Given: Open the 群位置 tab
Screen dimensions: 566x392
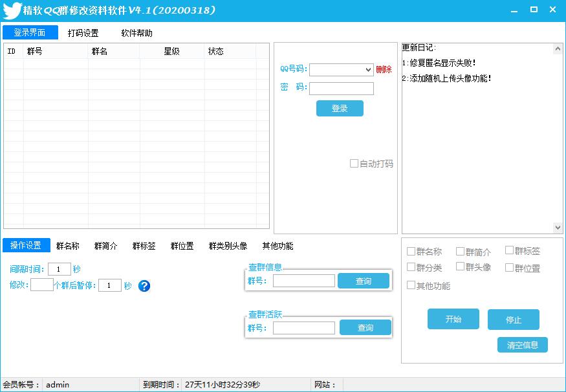Looking at the screenshot, I should [x=182, y=246].
